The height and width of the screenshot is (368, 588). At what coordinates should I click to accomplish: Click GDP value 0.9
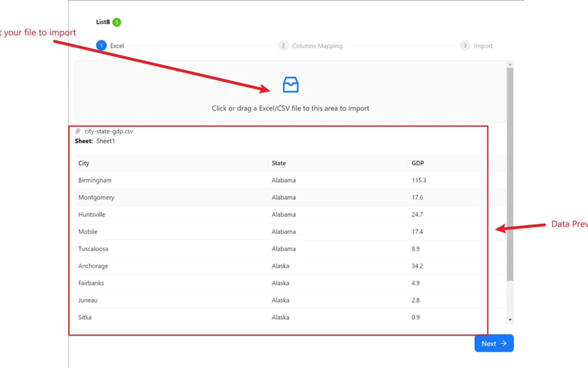coord(416,317)
